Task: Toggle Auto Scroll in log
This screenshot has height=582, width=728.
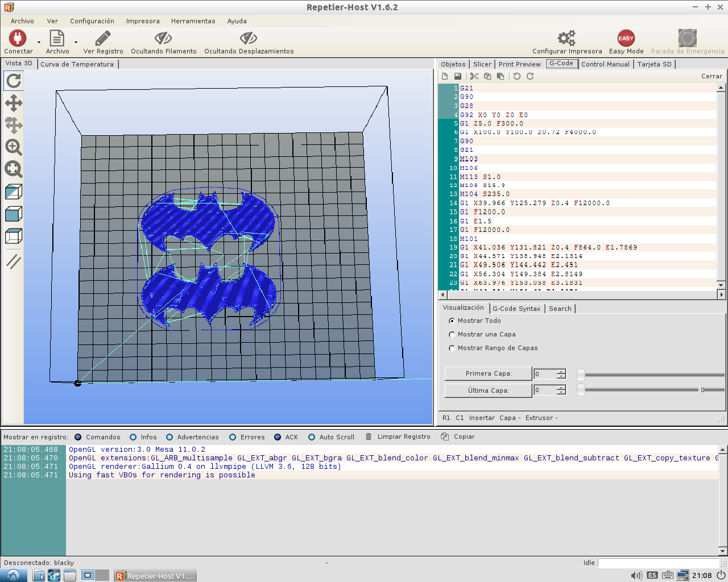Action: [x=312, y=437]
